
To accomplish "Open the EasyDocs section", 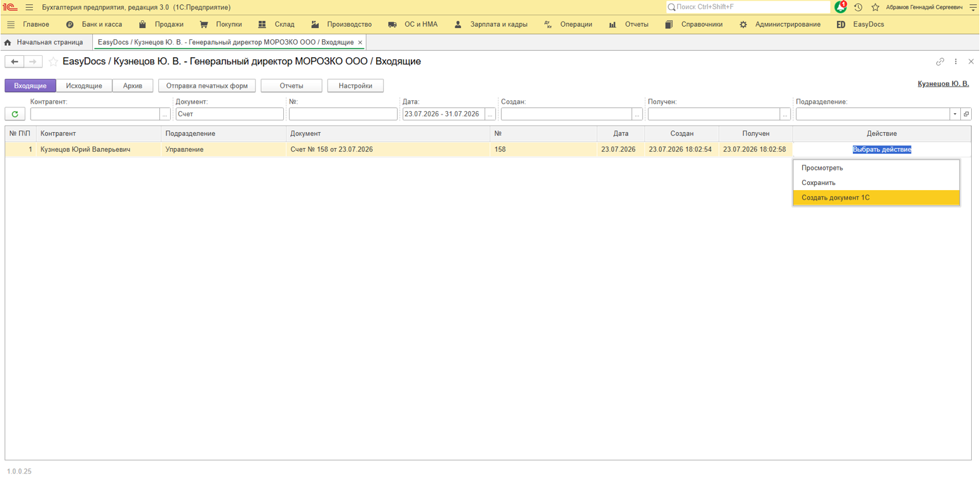I will point(868,24).
